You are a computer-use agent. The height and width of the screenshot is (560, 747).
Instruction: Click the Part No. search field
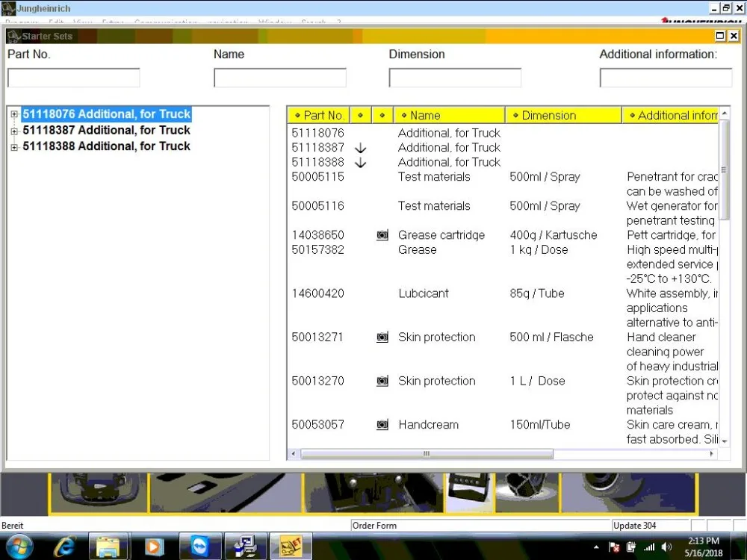click(x=74, y=78)
